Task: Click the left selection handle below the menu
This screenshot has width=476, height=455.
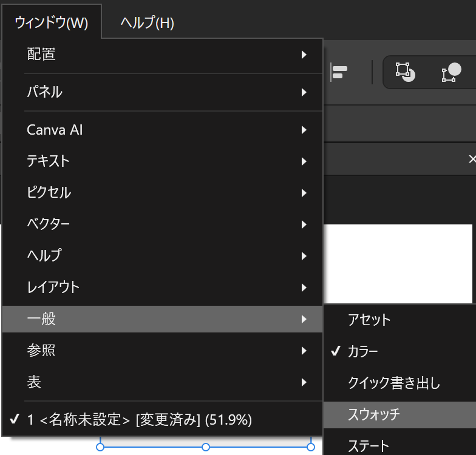Action: pos(100,447)
